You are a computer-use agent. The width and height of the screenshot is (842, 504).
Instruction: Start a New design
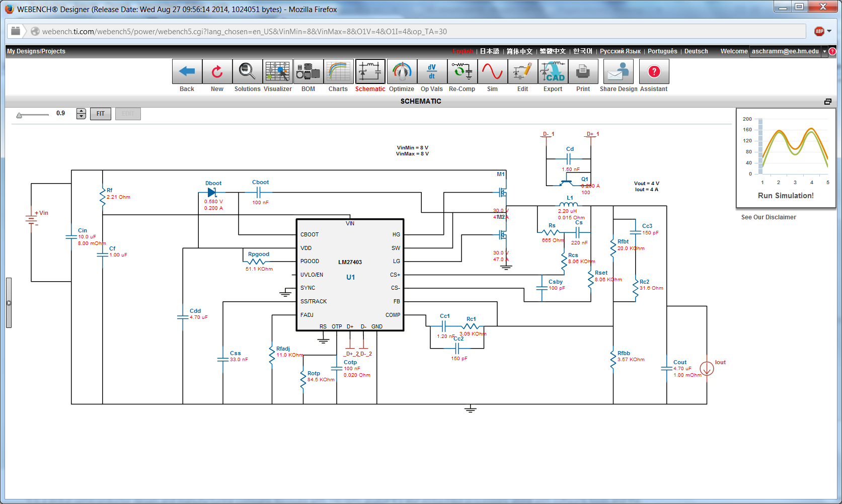pyautogui.click(x=217, y=71)
